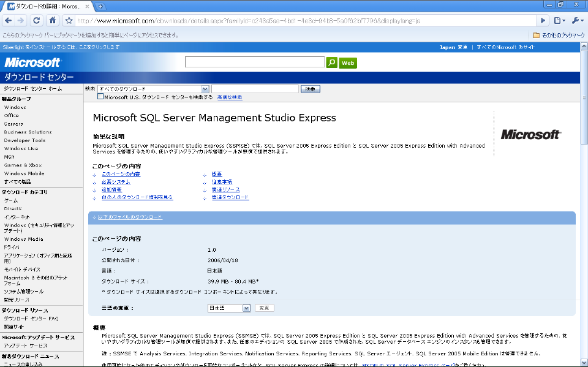Click the Silverlight install notice link
The width and height of the screenshot is (588, 367).
pos(61,47)
